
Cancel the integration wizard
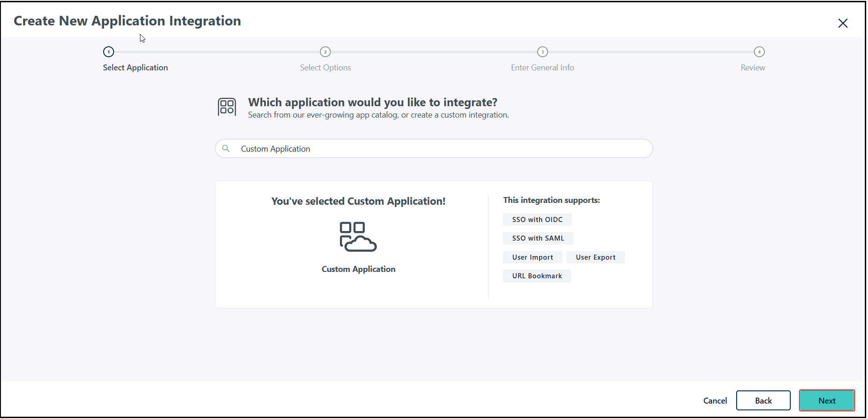(x=715, y=400)
